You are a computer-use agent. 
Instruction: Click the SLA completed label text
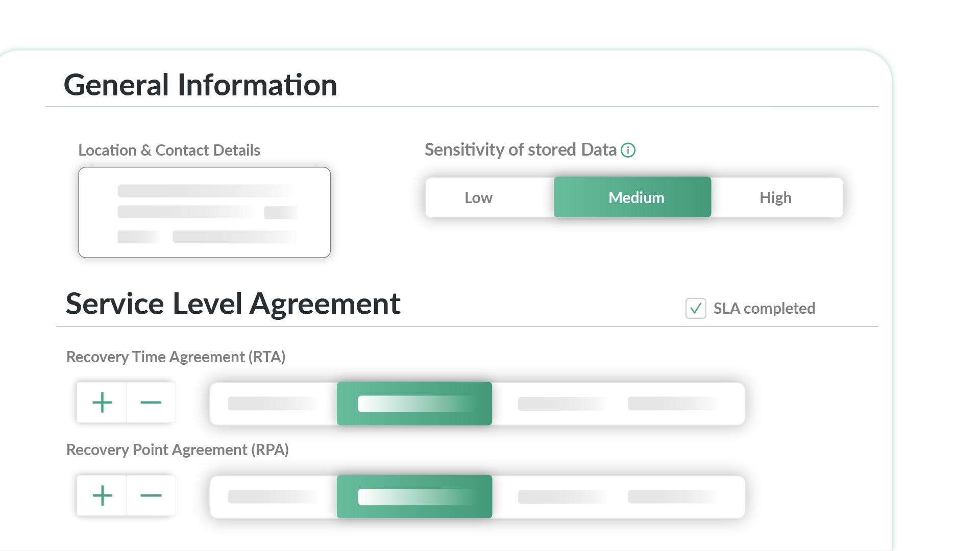point(764,308)
